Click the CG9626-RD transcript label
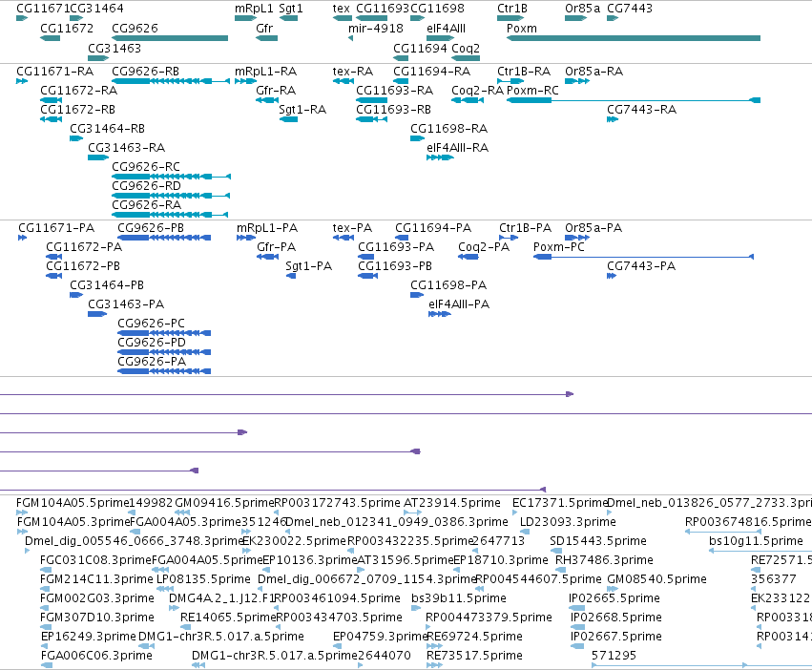This screenshot has width=812, height=670. pyautogui.click(x=147, y=185)
